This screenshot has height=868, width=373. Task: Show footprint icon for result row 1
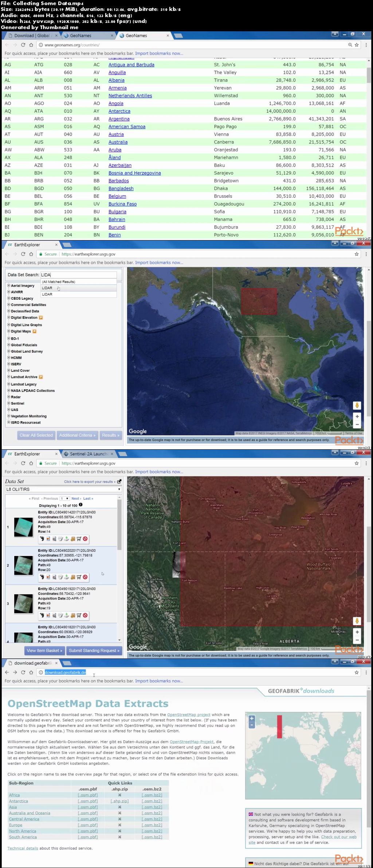pos(42,539)
